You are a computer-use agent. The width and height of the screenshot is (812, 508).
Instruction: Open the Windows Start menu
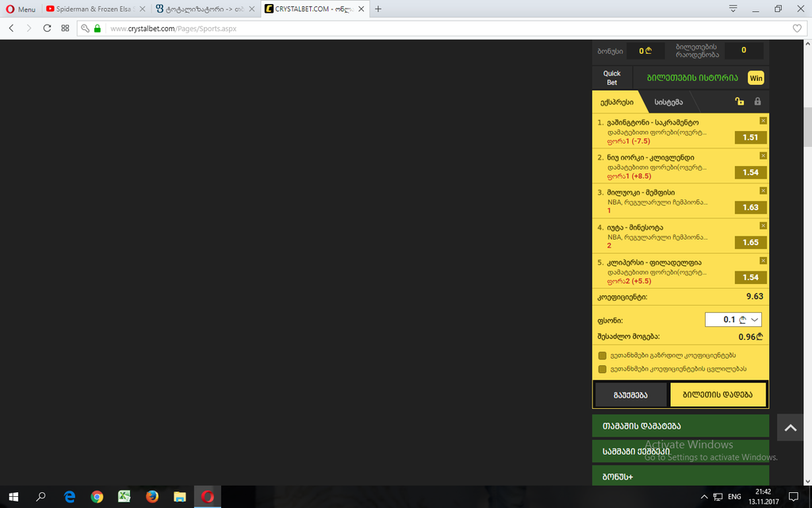[x=13, y=497]
